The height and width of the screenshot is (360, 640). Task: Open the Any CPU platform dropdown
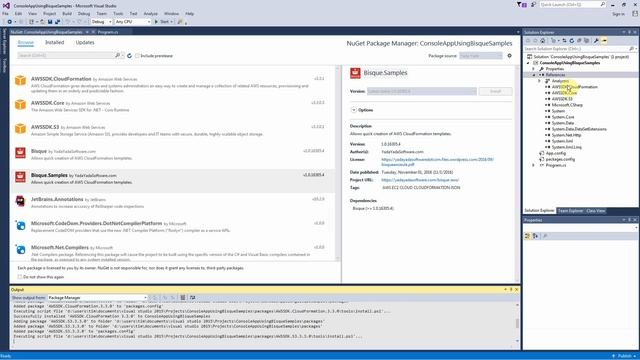(133, 22)
